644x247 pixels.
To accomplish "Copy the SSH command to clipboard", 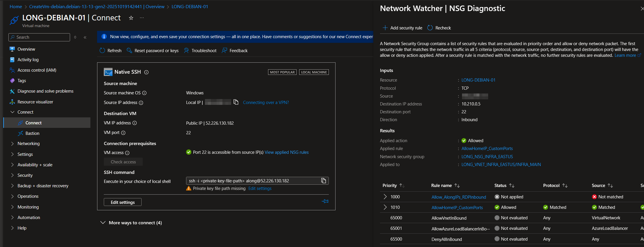I will click(323, 181).
